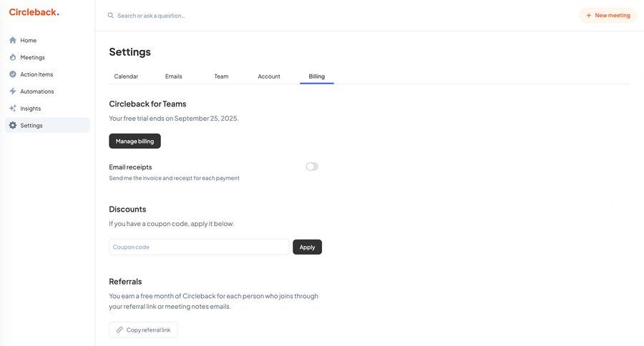644x346 pixels.
Task: Select the Team tab
Action: click(221, 76)
